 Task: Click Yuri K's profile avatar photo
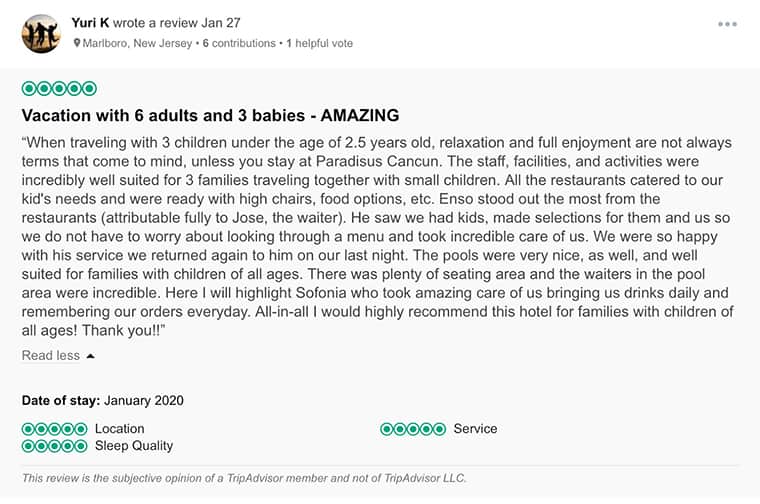(41, 34)
